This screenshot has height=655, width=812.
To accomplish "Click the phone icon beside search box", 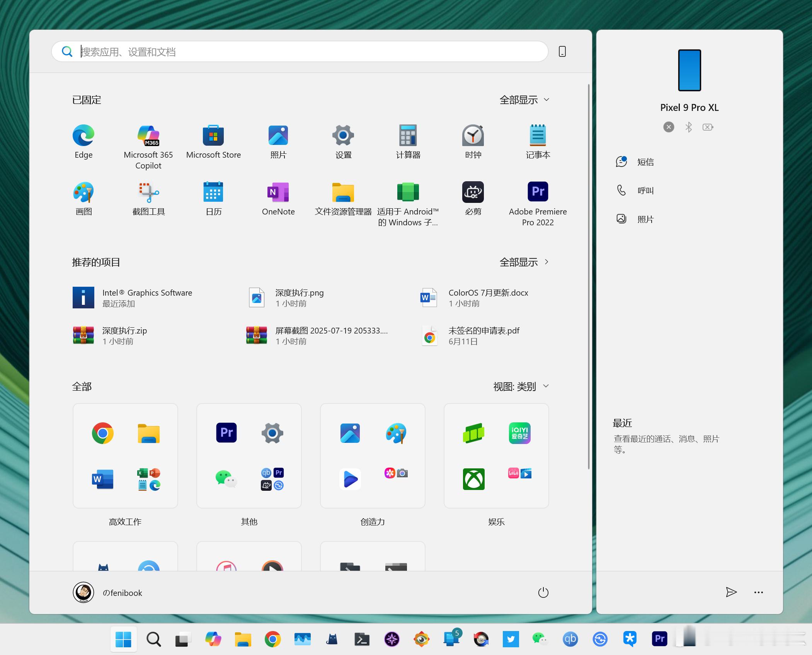I will tap(562, 51).
